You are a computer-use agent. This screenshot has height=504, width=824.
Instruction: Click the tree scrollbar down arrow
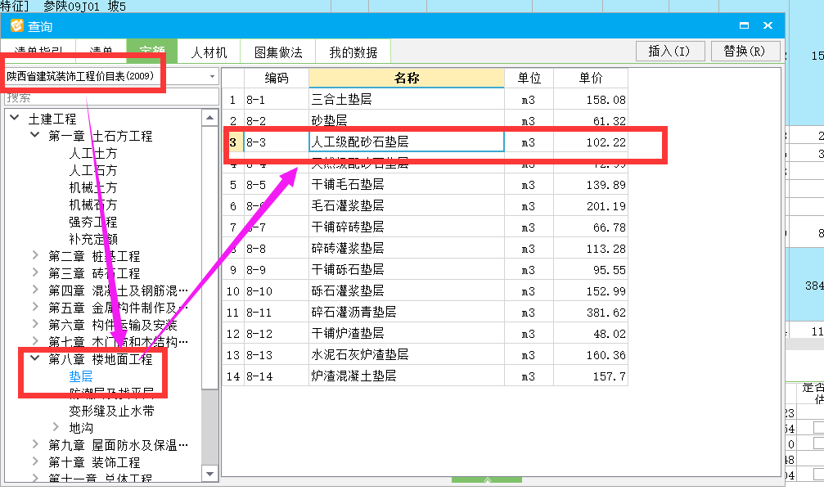[209, 474]
